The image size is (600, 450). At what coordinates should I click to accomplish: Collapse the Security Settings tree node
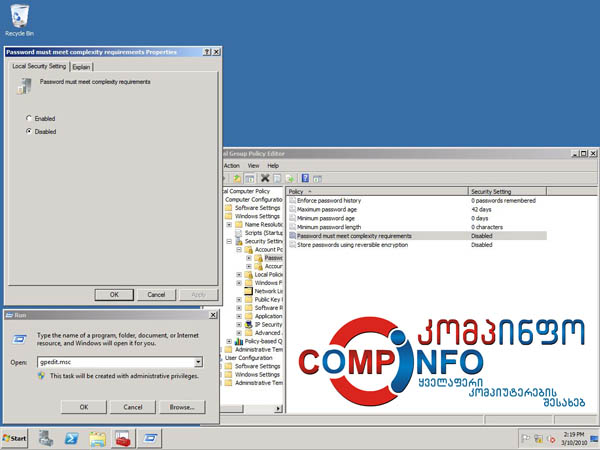click(x=229, y=241)
